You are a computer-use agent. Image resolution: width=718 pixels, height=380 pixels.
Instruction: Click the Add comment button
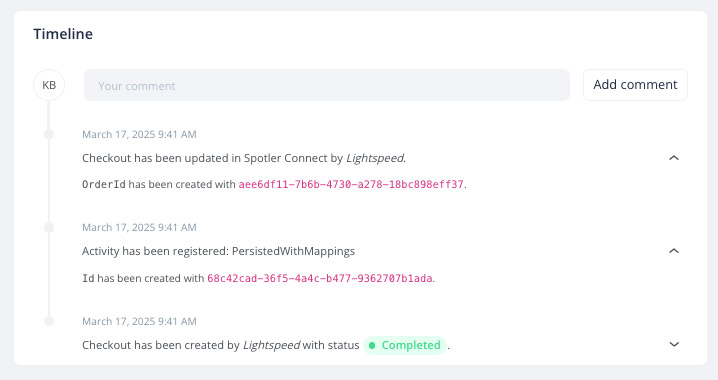[x=635, y=85]
